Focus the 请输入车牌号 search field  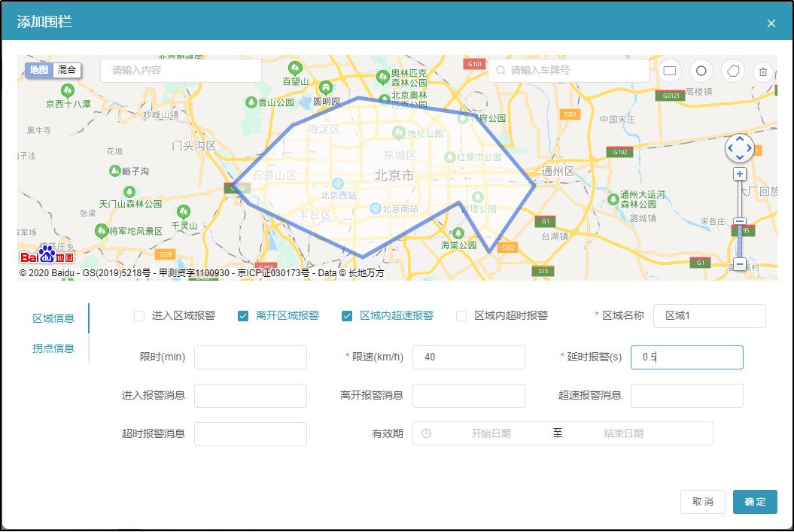pyautogui.click(x=568, y=71)
